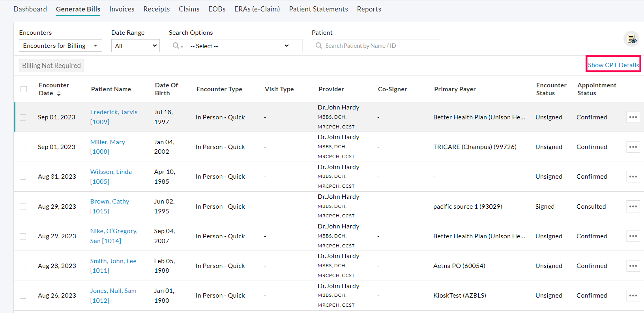Click the view settings icon at top right
Screen dimensions: 644x313
631,39
